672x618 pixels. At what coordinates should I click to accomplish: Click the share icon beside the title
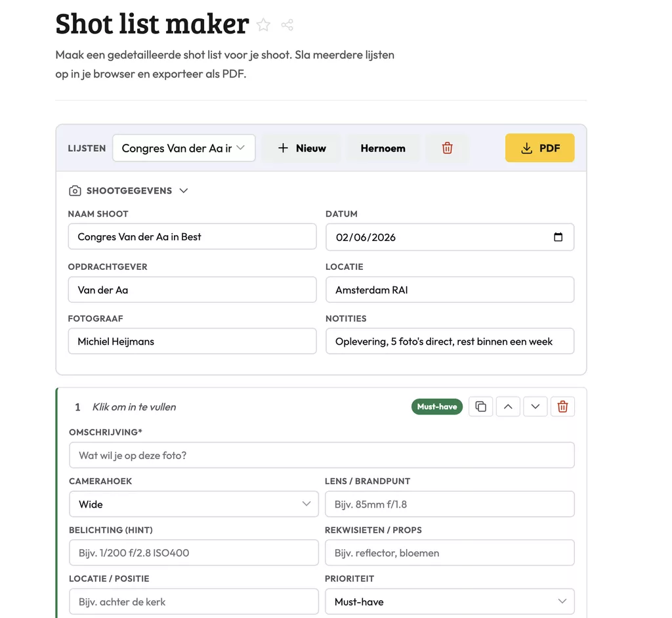coord(287,25)
